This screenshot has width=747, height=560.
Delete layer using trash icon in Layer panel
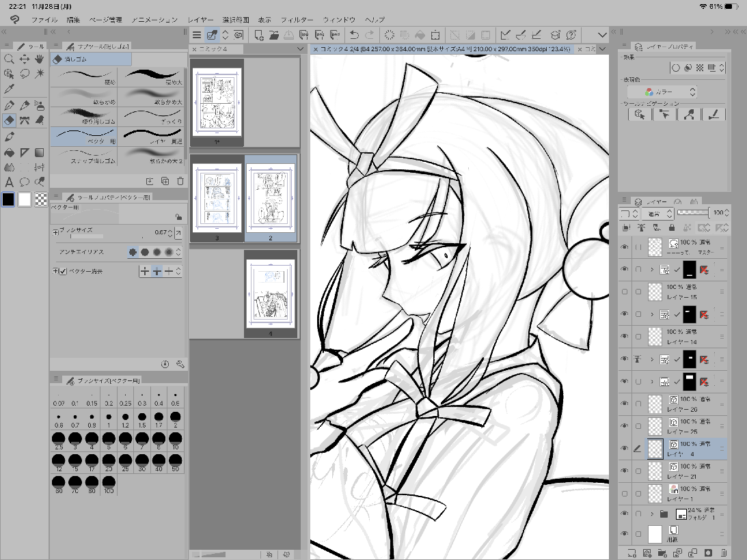[724, 552]
